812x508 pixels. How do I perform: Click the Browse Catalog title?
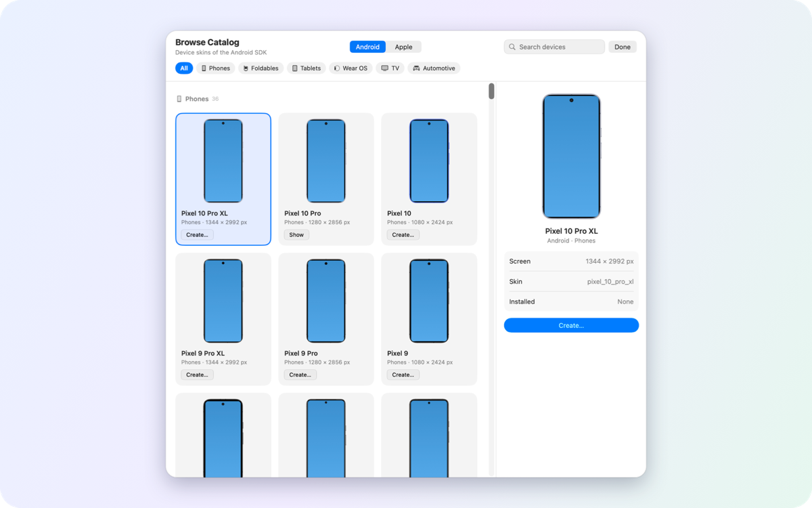(207, 42)
